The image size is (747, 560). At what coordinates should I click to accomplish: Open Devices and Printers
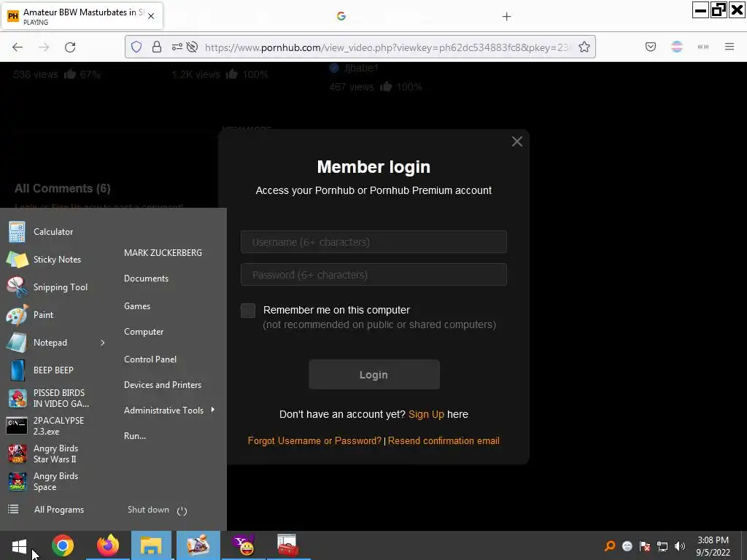163,385
